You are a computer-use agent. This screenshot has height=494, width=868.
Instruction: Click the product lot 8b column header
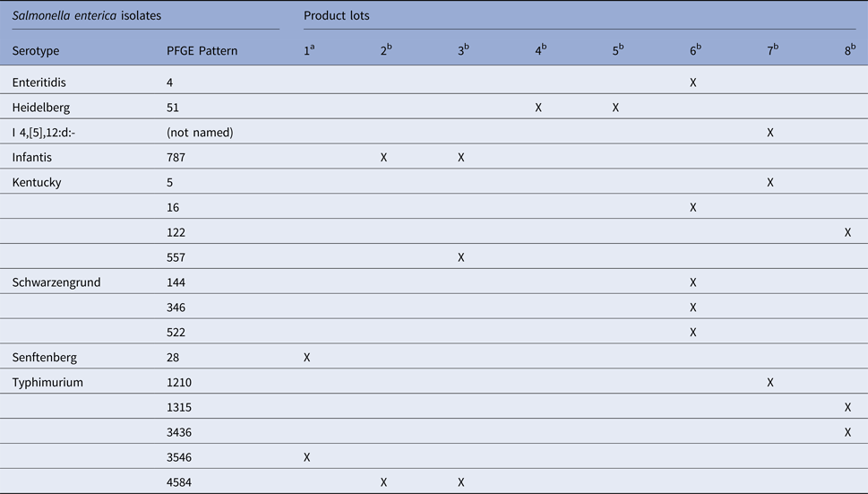pyautogui.click(x=848, y=51)
